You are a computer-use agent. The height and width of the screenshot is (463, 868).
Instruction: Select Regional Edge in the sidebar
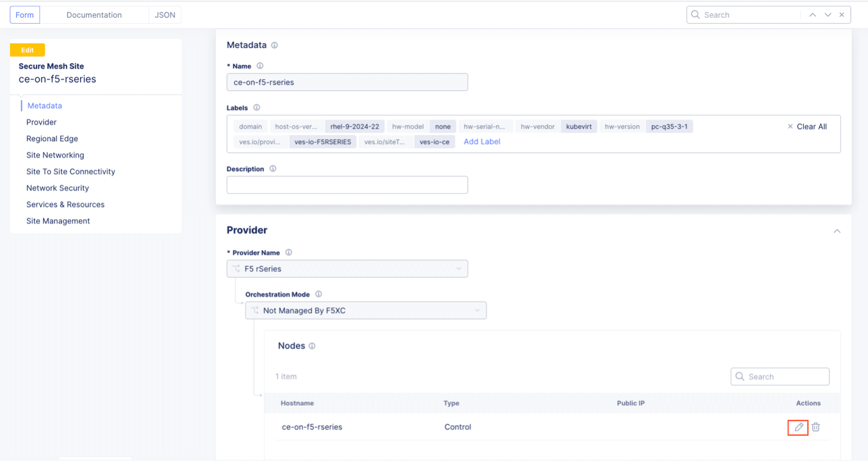pos(52,138)
